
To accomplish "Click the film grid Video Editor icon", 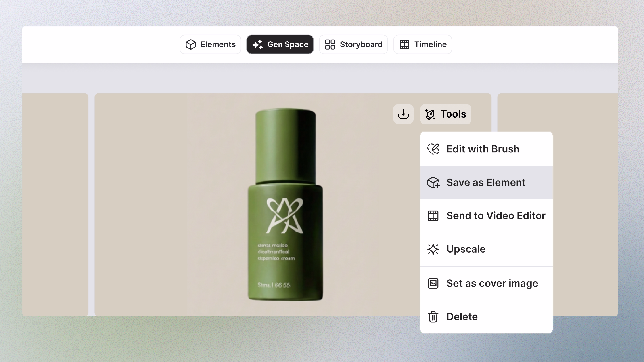I will pos(433,216).
